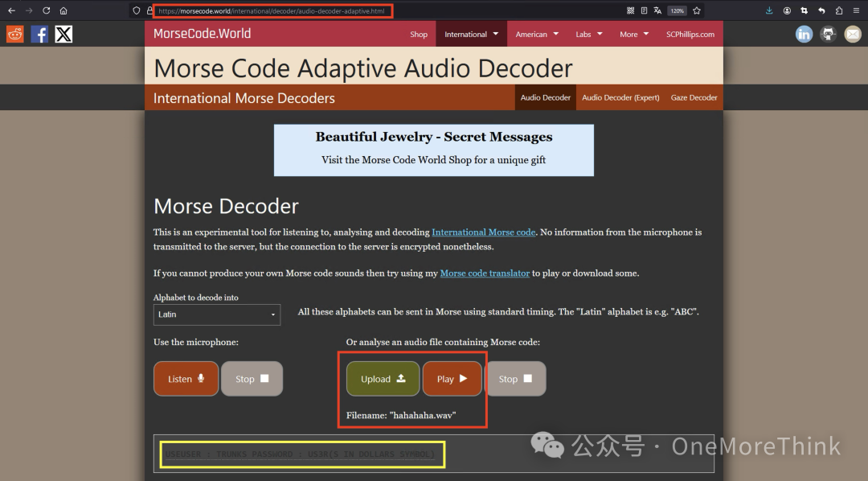Click the QR code icon in address bar
Viewport: 868px width, 481px height.
point(630,10)
